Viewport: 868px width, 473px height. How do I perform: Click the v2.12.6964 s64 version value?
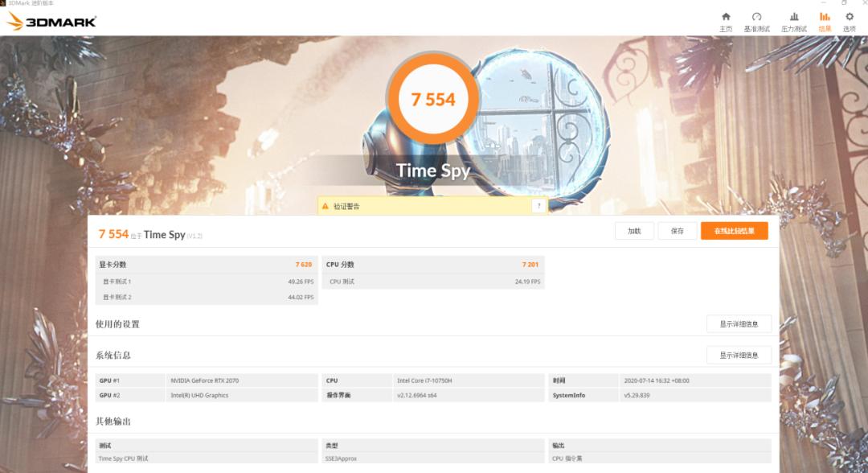point(417,396)
